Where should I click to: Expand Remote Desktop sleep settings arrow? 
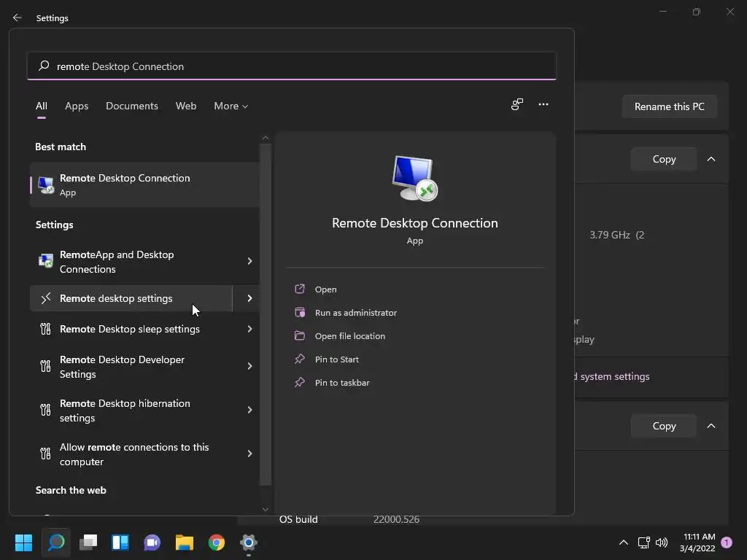click(x=249, y=329)
